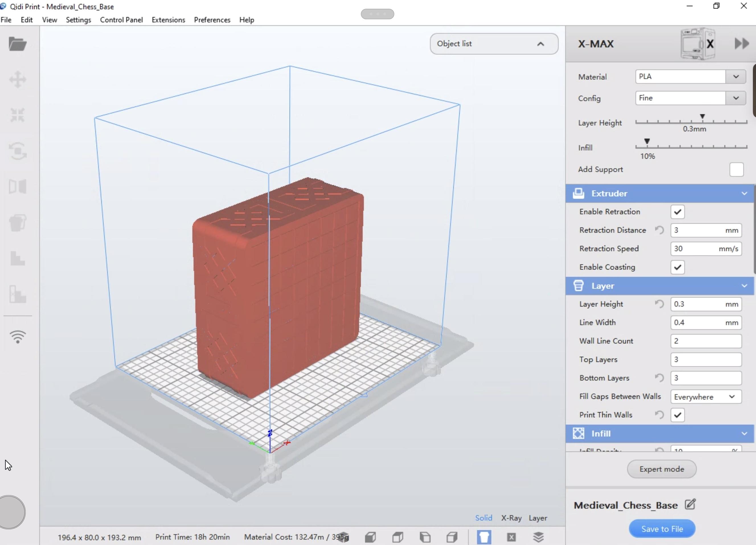Enable the Add Support checkbox

[736, 170]
